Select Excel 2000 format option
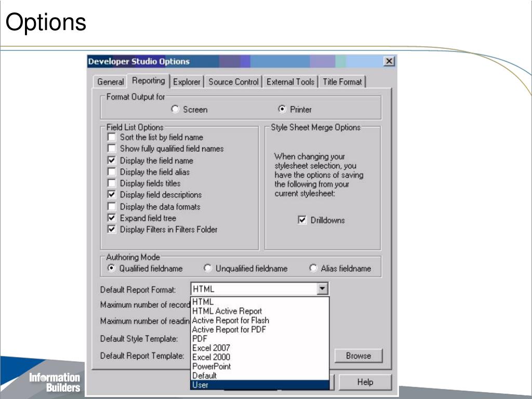This screenshot has width=532, height=399. [260, 357]
